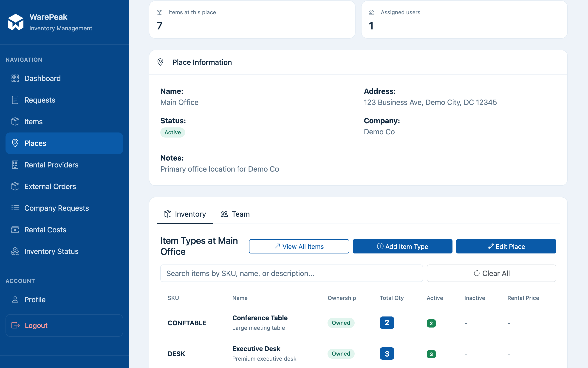Click the Places menu entry
The image size is (588, 368).
[64, 143]
